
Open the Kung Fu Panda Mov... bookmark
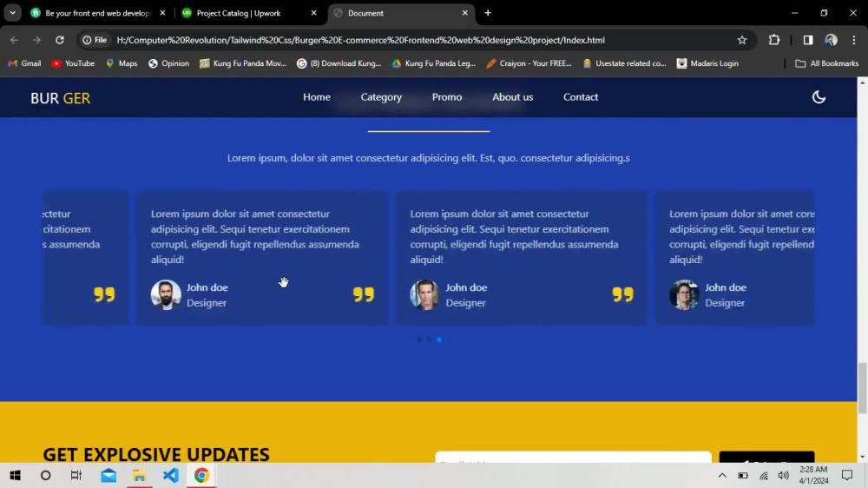click(x=243, y=63)
